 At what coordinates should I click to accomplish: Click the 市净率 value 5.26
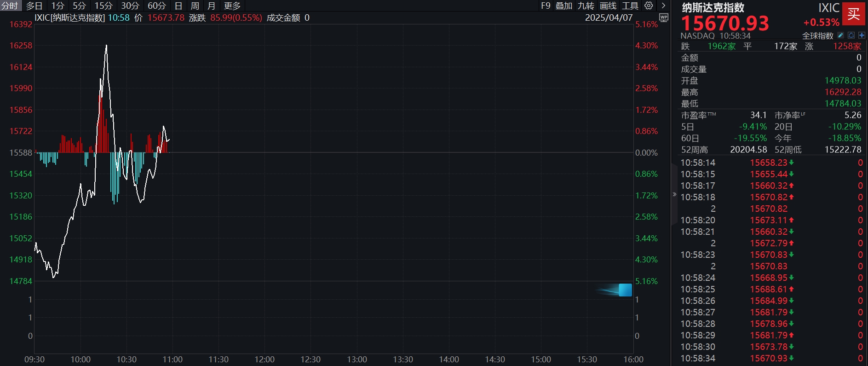tap(853, 115)
